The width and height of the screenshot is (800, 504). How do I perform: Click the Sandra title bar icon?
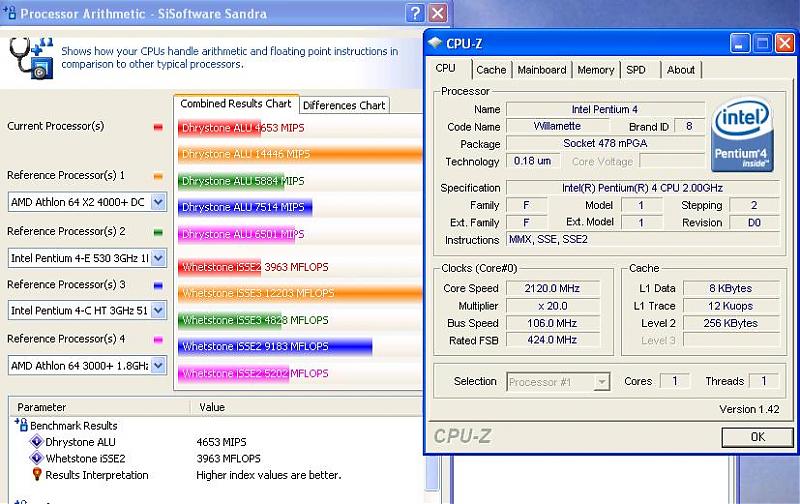(9, 12)
